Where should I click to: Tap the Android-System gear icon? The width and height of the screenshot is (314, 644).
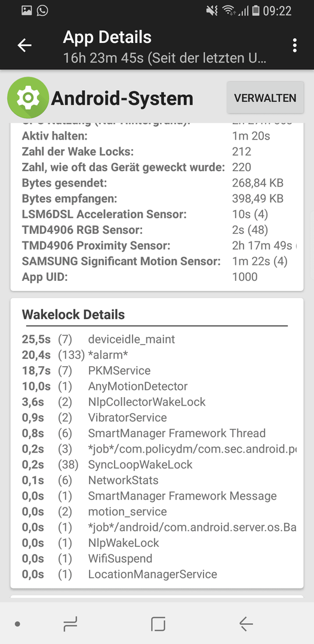click(28, 98)
